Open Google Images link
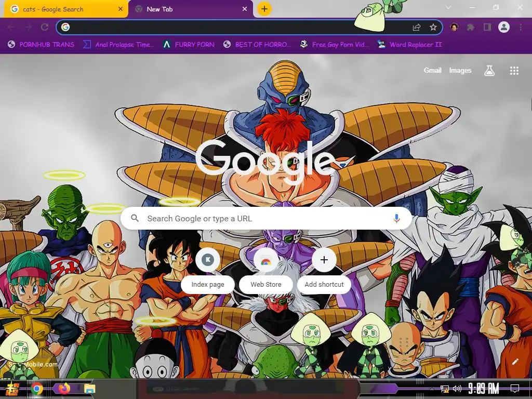 pos(460,71)
